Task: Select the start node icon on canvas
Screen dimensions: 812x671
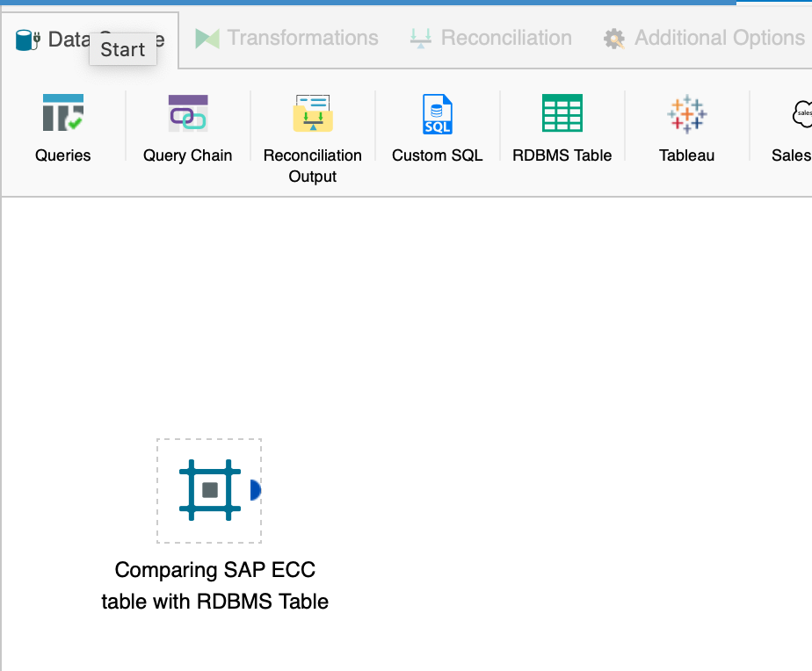Action: [209, 490]
